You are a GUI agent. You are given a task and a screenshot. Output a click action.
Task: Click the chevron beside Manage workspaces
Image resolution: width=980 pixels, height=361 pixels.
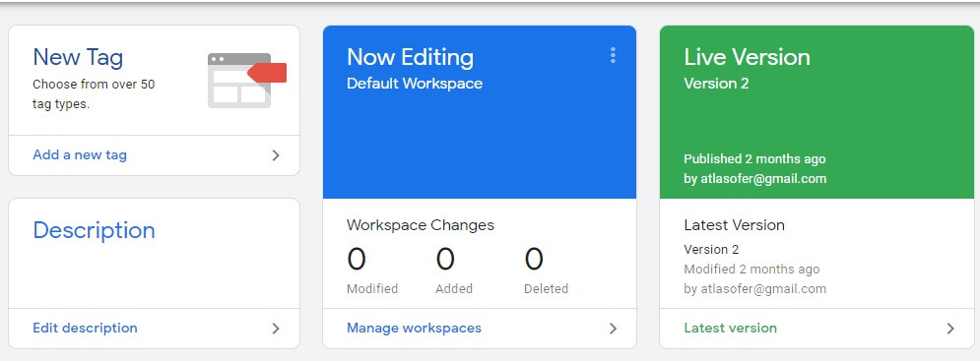click(x=614, y=329)
